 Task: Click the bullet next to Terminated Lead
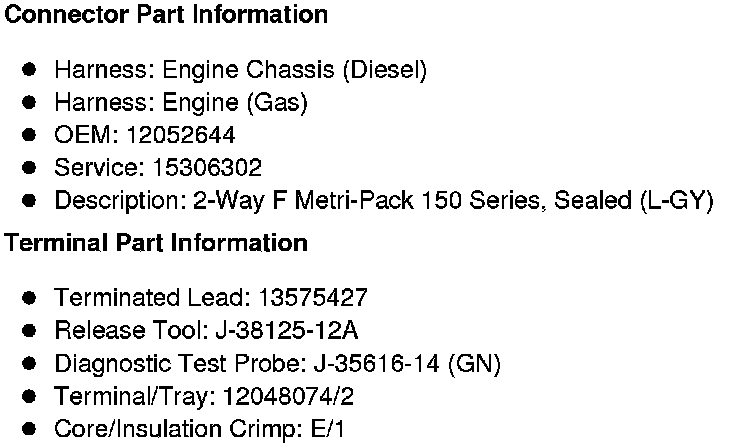coord(30,298)
